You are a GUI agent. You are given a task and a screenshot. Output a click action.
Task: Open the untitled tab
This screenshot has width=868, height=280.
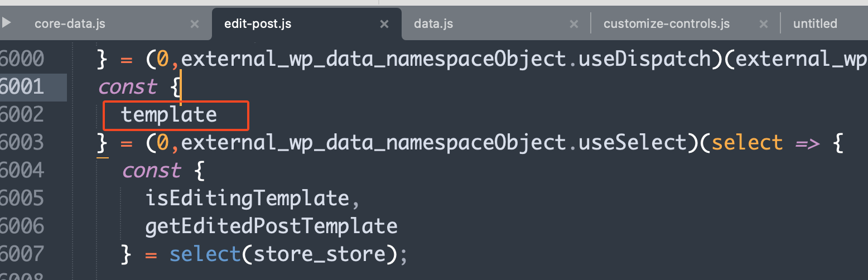[x=815, y=24]
